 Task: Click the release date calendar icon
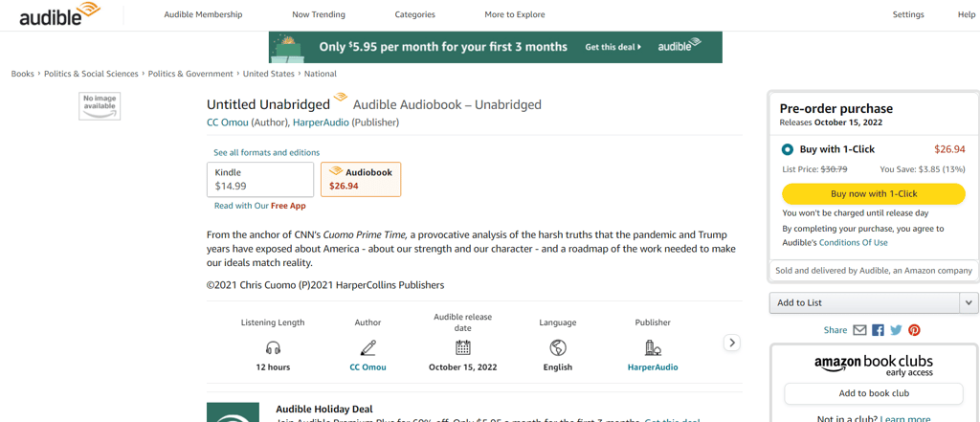(x=463, y=347)
